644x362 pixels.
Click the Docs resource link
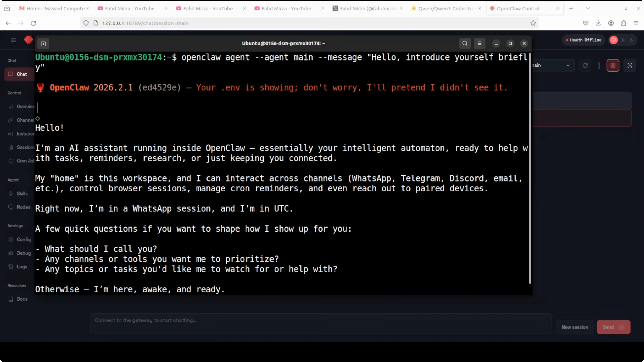[22, 299]
